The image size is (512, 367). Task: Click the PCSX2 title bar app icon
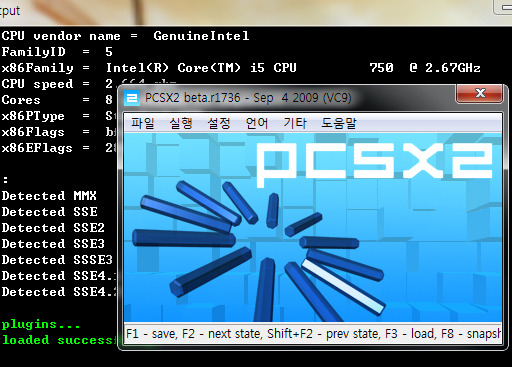coord(132,98)
